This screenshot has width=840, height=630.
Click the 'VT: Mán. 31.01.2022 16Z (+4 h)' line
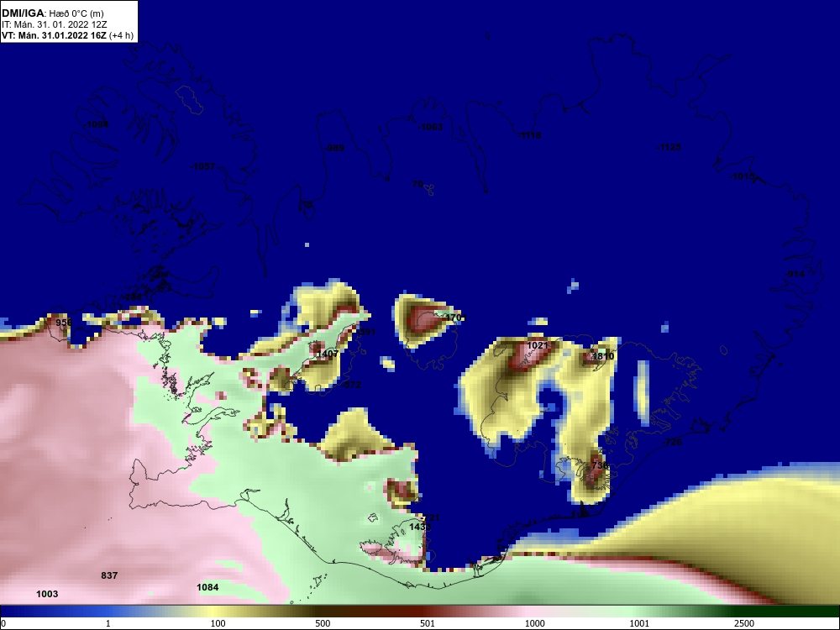point(67,35)
